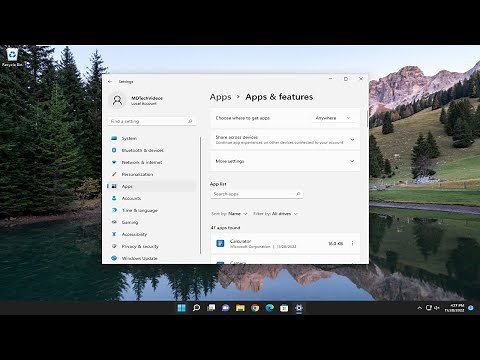Open the Accounts person icon in the sidebar
Viewport: 480px width, 360px height.
[114, 198]
